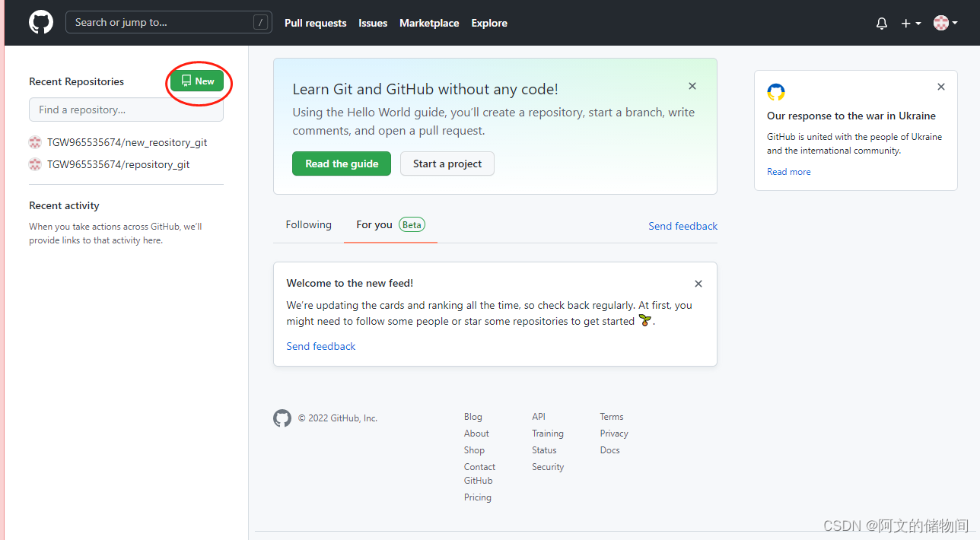980x540 pixels.
Task: Open Pull requests in header
Action: point(315,23)
